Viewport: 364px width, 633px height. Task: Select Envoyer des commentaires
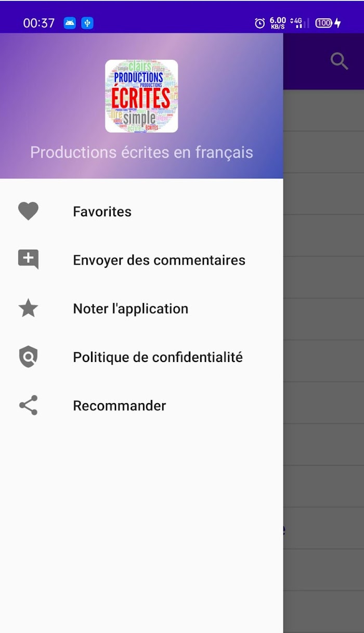(141, 260)
